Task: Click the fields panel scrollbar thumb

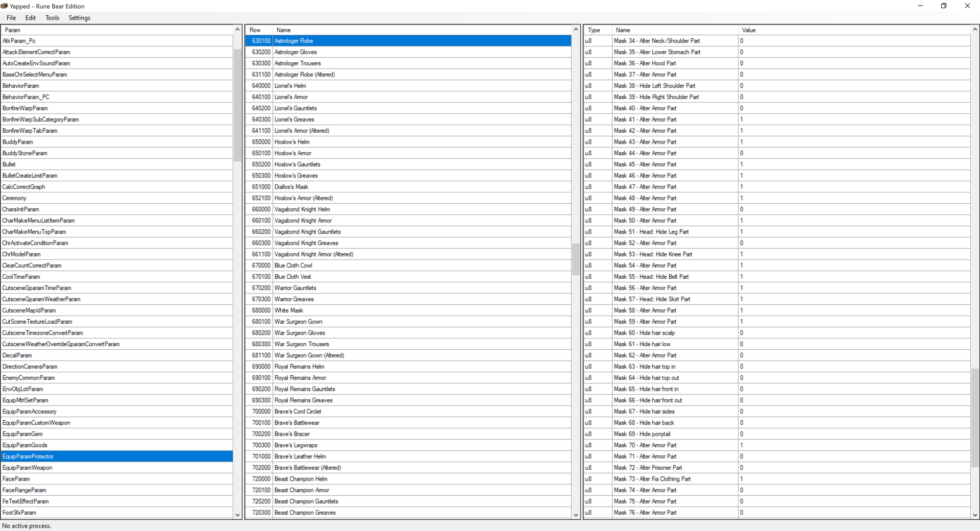Action: [975, 418]
